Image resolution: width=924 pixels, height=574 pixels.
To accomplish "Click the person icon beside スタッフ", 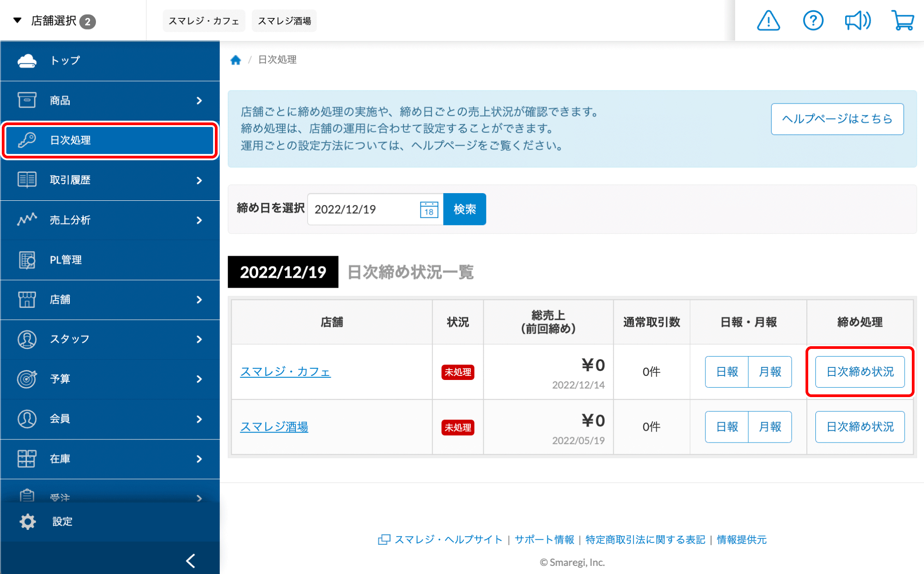I will coord(27,339).
